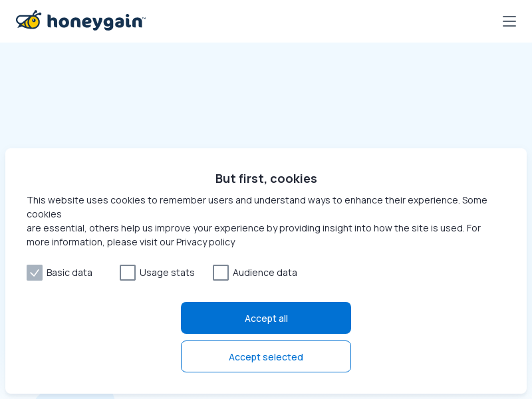Open the hamburger navigation menu
The height and width of the screenshot is (399, 532).
pyautogui.click(x=509, y=21)
